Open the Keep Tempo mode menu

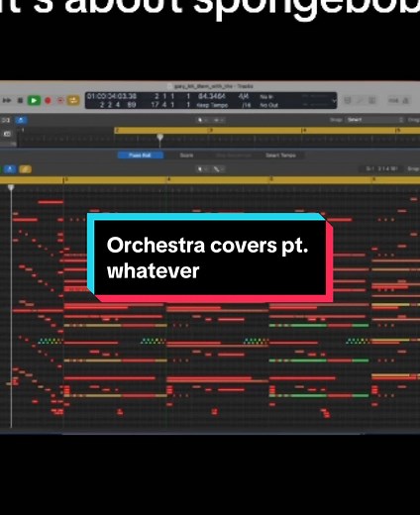212,105
